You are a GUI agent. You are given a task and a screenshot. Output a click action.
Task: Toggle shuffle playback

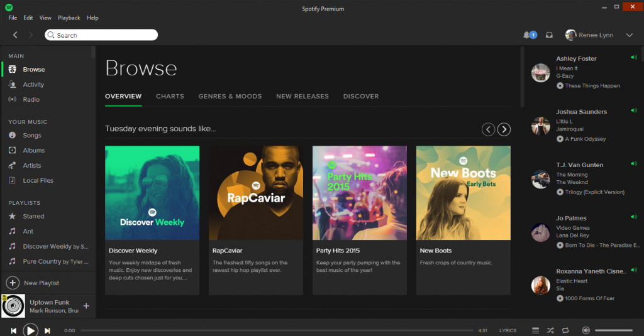click(x=550, y=330)
